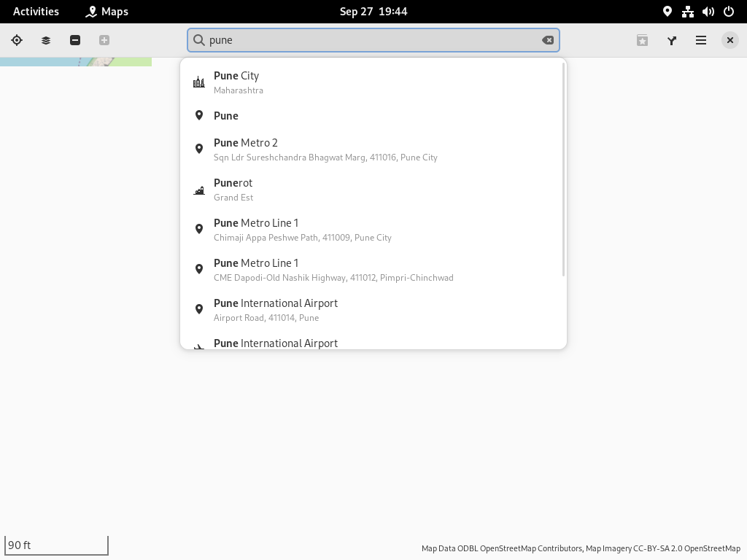Viewport: 747px width, 560px height.
Task: Clear the search text with backspace icon
Action: [548, 41]
